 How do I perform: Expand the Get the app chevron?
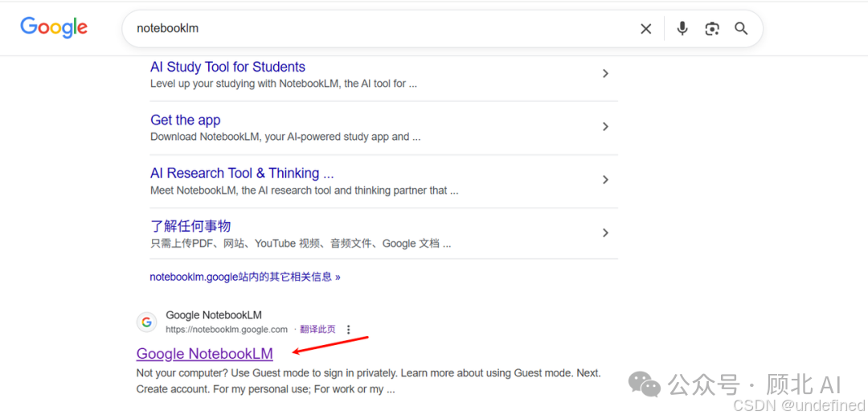point(606,126)
